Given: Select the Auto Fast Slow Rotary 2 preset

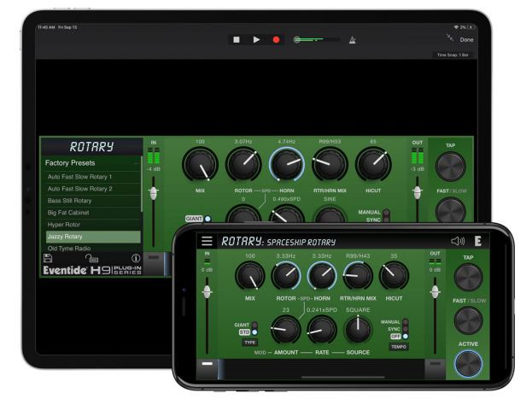Looking at the screenshot, I should click(92, 189).
